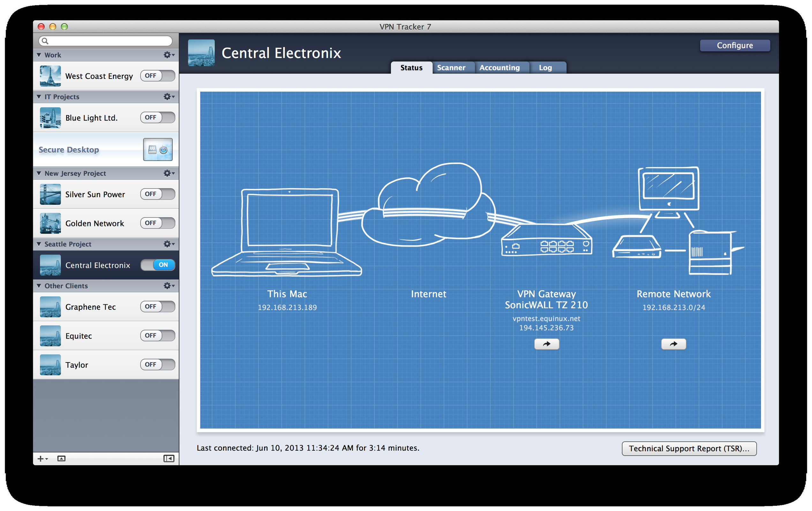The height and width of the screenshot is (511, 812).
Task: Open the Accounting tab
Action: pos(500,67)
